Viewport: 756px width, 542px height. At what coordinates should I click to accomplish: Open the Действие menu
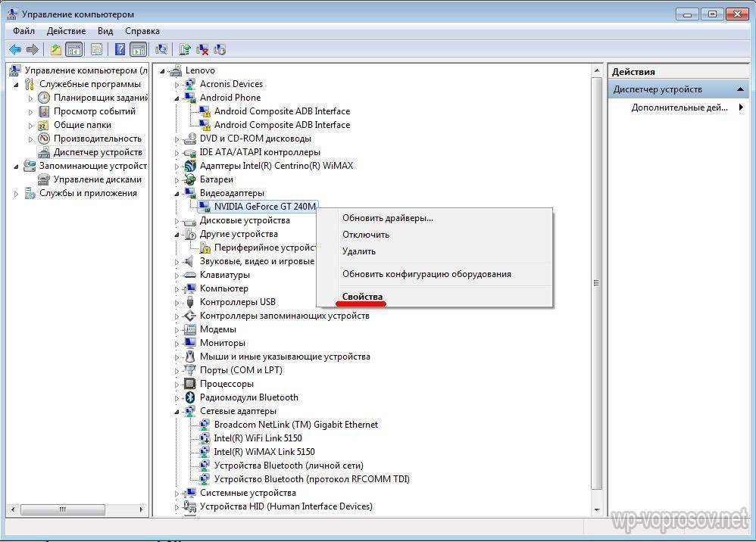[x=66, y=31]
